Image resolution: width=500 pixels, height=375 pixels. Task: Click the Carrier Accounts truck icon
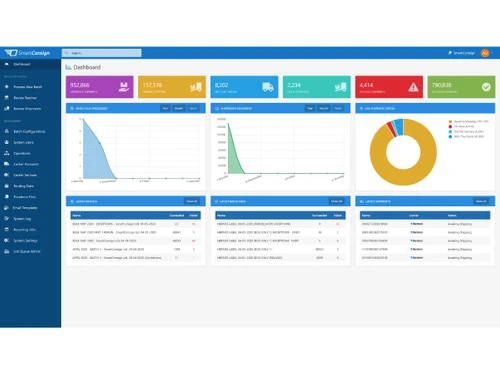(6, 164)
